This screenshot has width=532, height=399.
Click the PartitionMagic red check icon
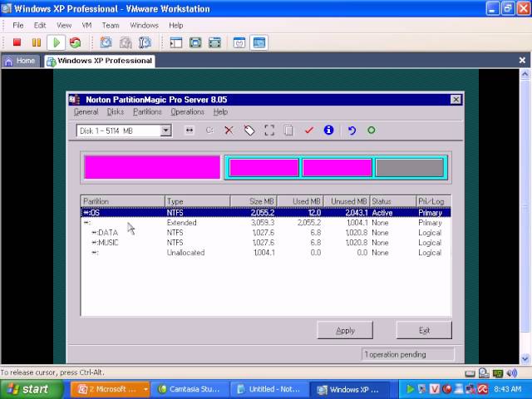tap(309, 131)
